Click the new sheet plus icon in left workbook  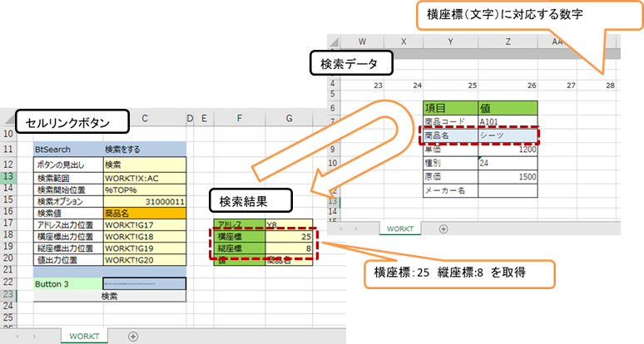[x=132, y=336]
